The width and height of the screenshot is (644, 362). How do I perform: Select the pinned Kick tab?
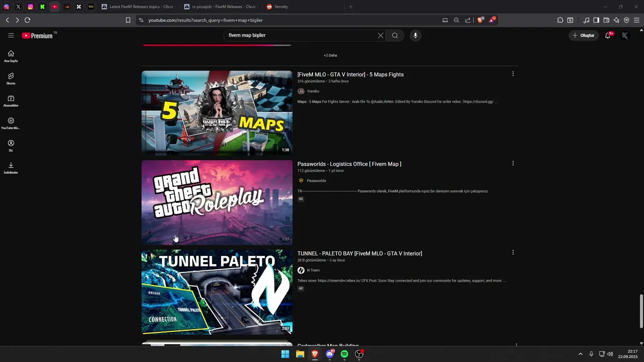point(42,7)
